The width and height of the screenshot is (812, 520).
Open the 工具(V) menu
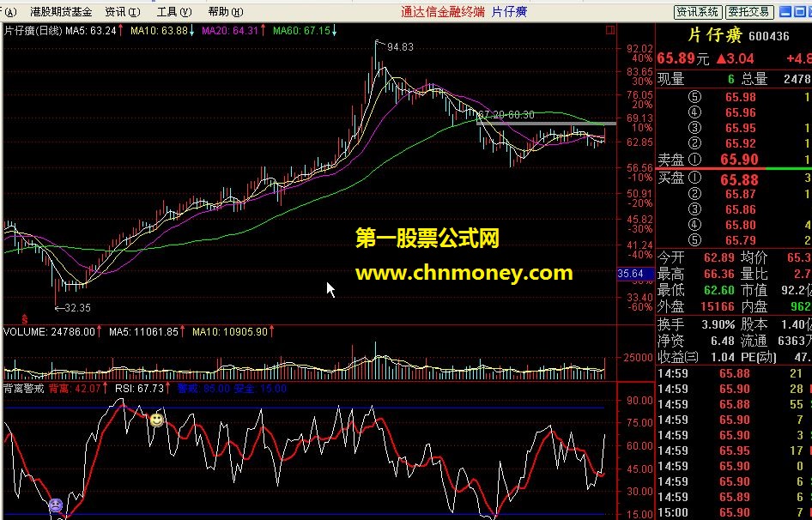(174, 11)
